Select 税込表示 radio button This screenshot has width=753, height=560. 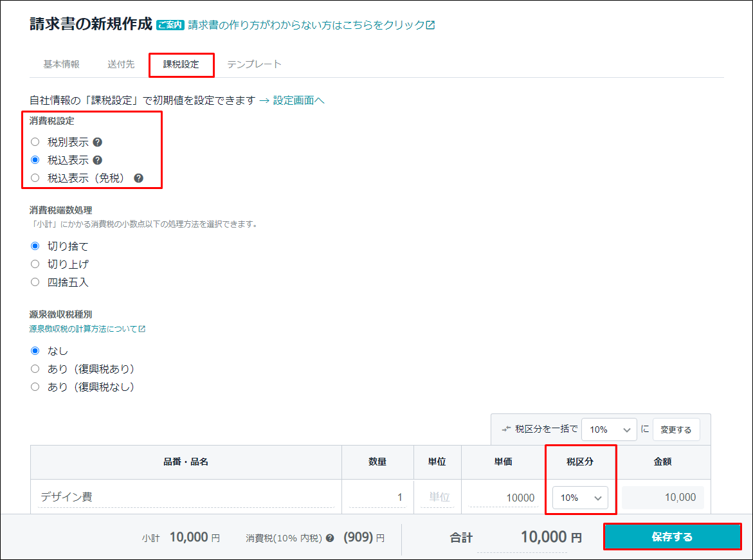coord(35,159)
